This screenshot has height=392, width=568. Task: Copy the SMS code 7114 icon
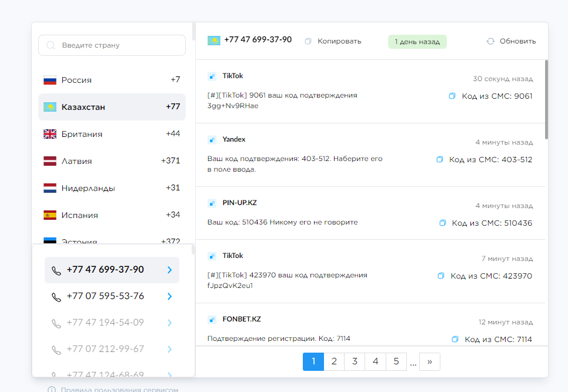pos(455,339)
